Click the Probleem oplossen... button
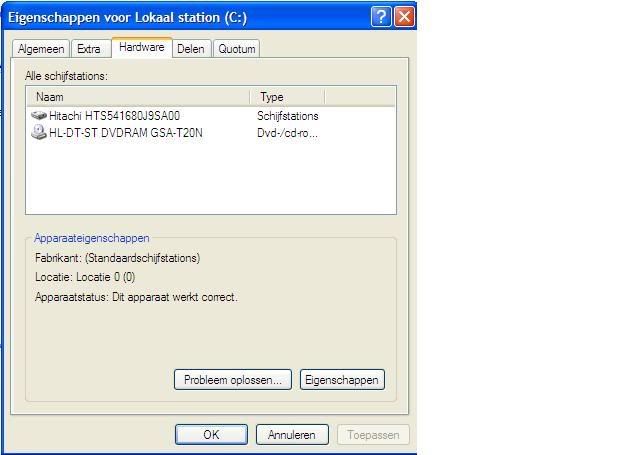The width and height of the screenshot is (640, 455). coord(233,380)
